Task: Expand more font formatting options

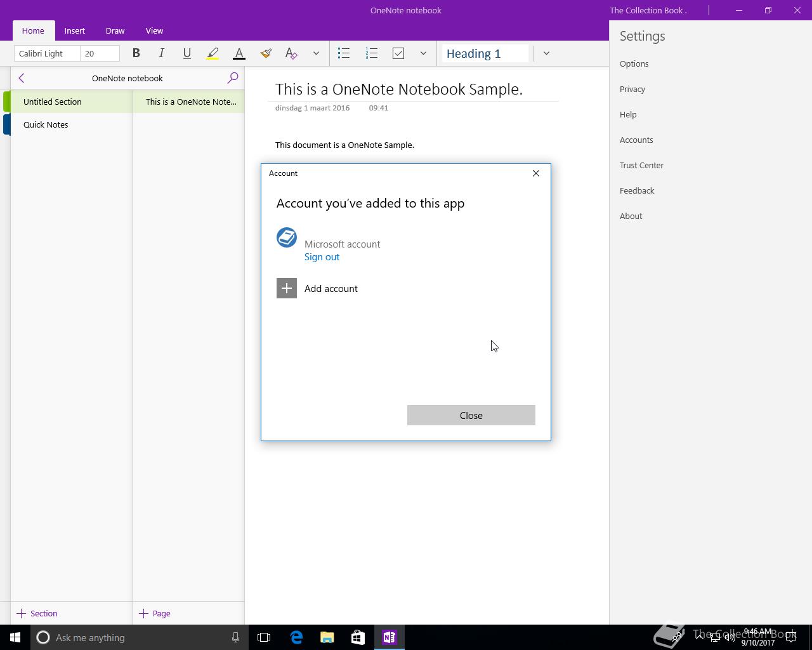Action: point(316,53)
